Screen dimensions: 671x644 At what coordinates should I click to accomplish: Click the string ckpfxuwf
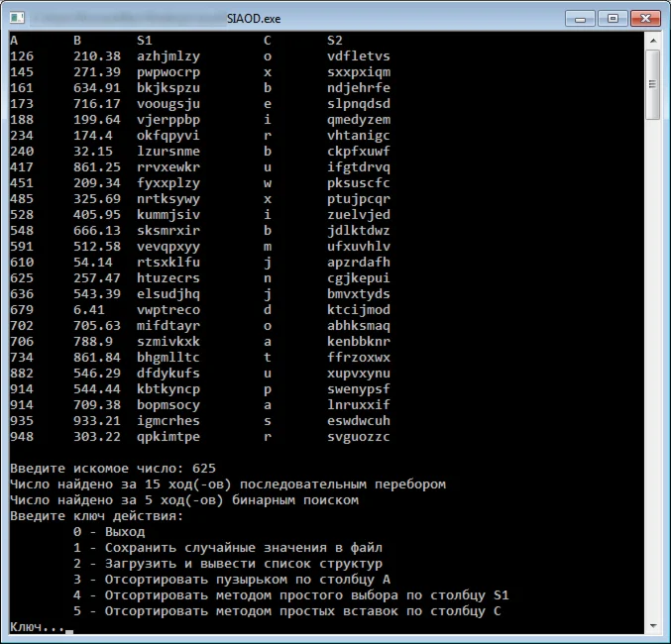(x=359, y=152)
